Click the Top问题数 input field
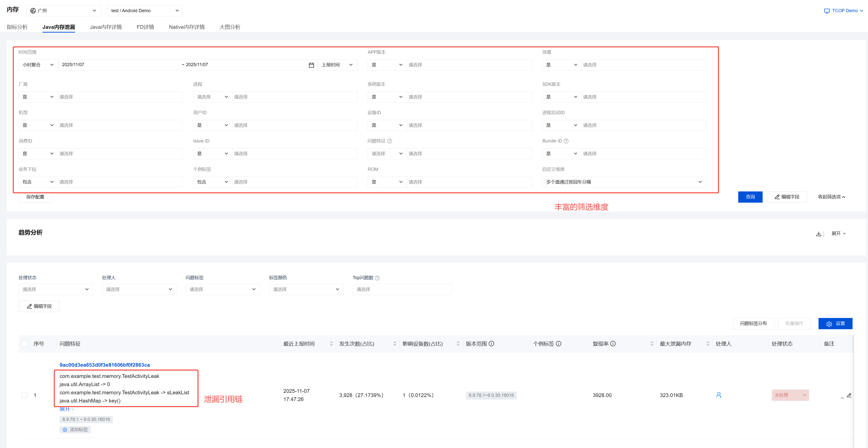 point(402,289)
